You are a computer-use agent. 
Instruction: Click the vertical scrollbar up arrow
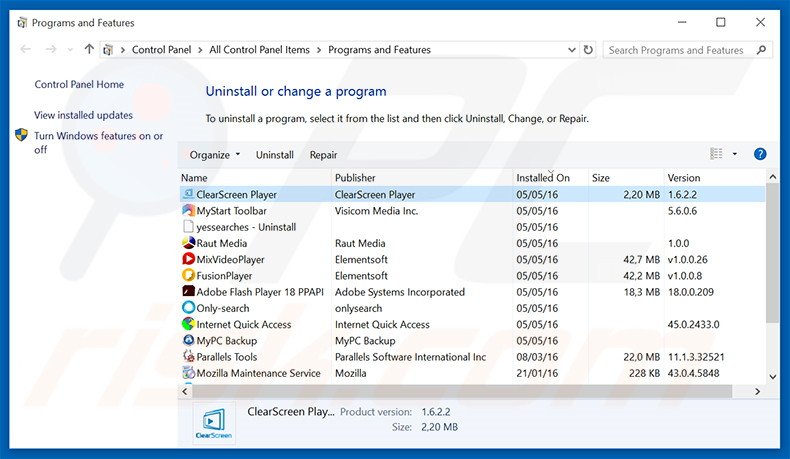tap(772, 177)
